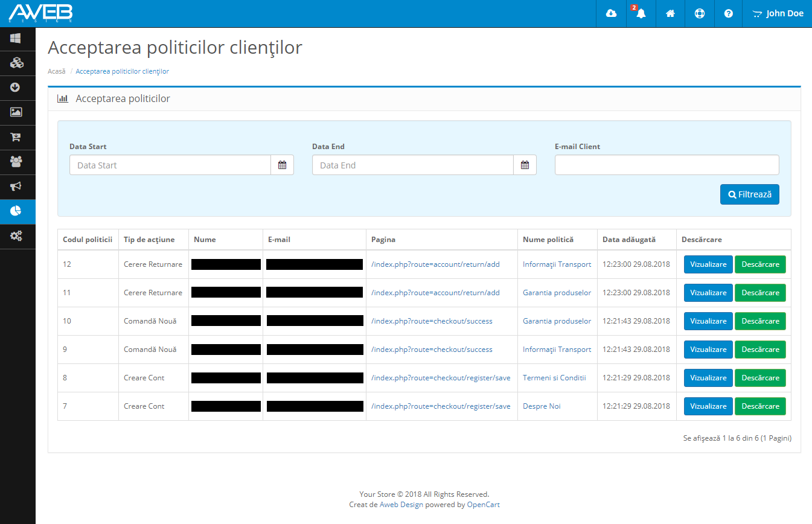
Task: Go to storefront via home icon
Action: tap(670, 13)
